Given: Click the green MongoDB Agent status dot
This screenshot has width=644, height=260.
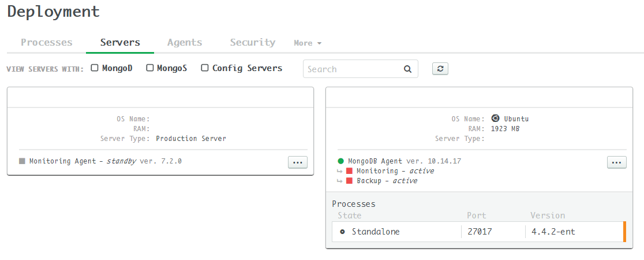Looking at the screenshot, I should pyautogui.click(x=340, y=161).
